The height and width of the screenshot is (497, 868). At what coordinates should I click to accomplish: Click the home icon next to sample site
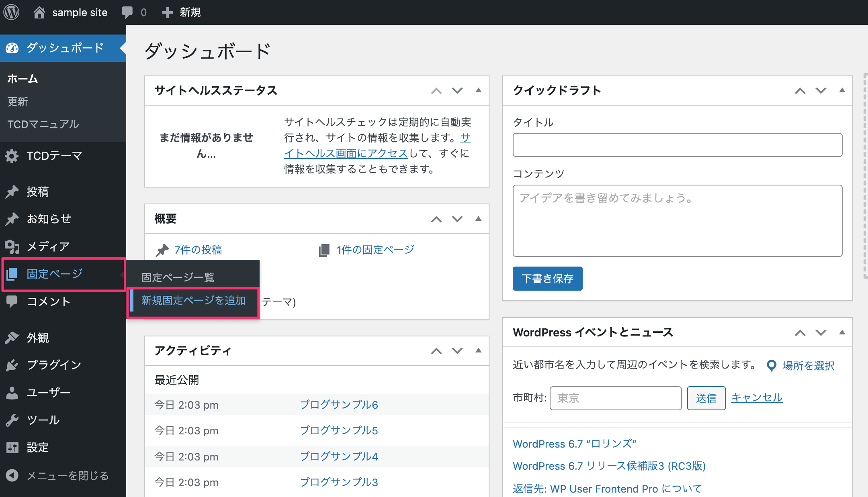pyautogui.click(x=39, y=12)
